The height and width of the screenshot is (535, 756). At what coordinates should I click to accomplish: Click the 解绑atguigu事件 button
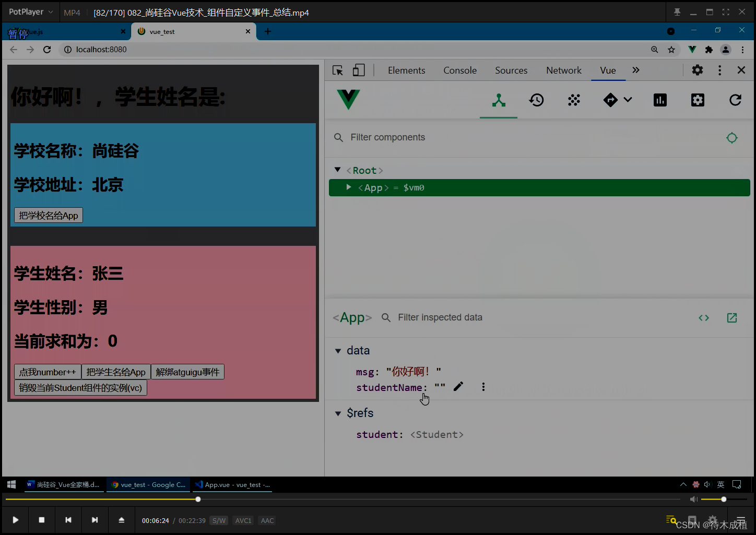(x=187, y=372)
